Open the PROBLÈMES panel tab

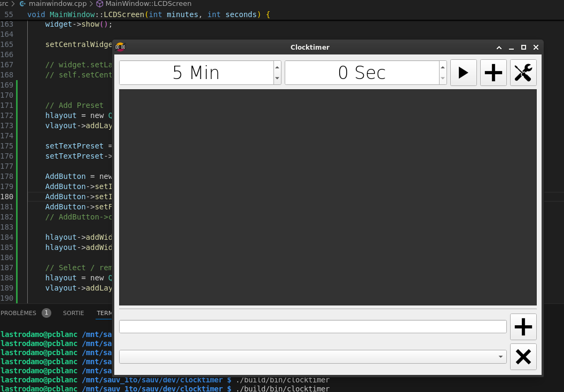coord(18,313)
